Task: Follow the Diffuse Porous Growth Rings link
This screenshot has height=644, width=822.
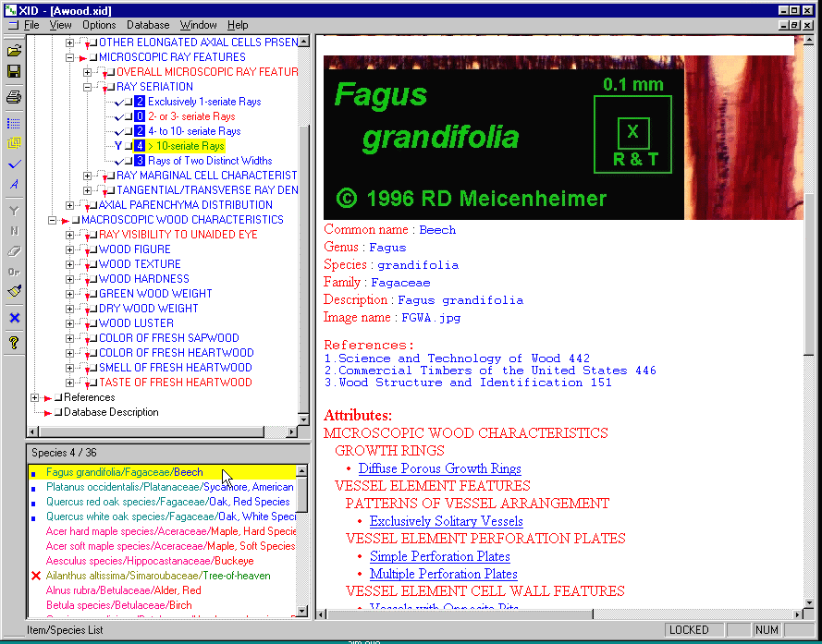Action: click(439, 468)
